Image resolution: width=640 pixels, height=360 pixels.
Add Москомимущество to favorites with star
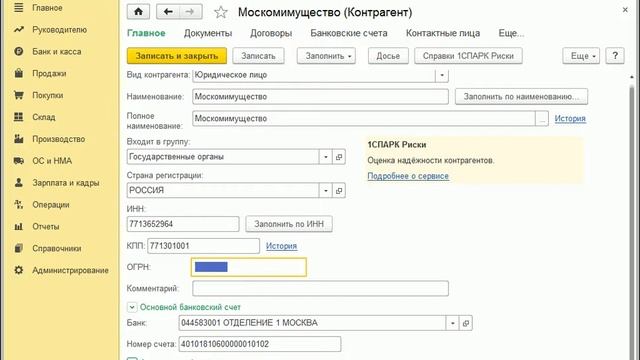pos(221,12)
